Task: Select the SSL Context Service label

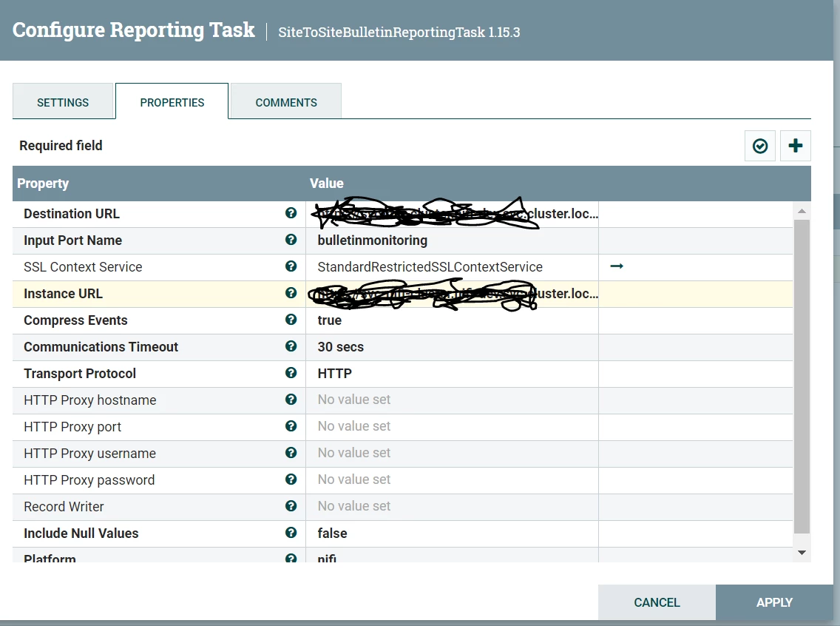Action: [x=83, y=267]
